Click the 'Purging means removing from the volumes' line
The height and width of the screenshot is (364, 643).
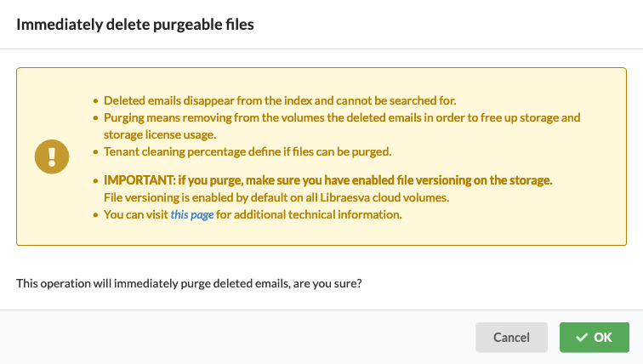click(x=342, y=117)
